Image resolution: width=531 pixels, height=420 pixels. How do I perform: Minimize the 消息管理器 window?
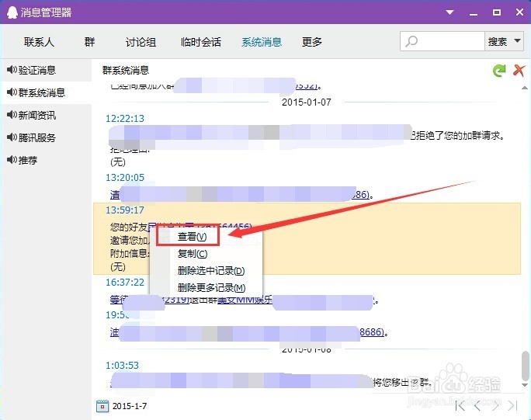[x=474, y=14]
